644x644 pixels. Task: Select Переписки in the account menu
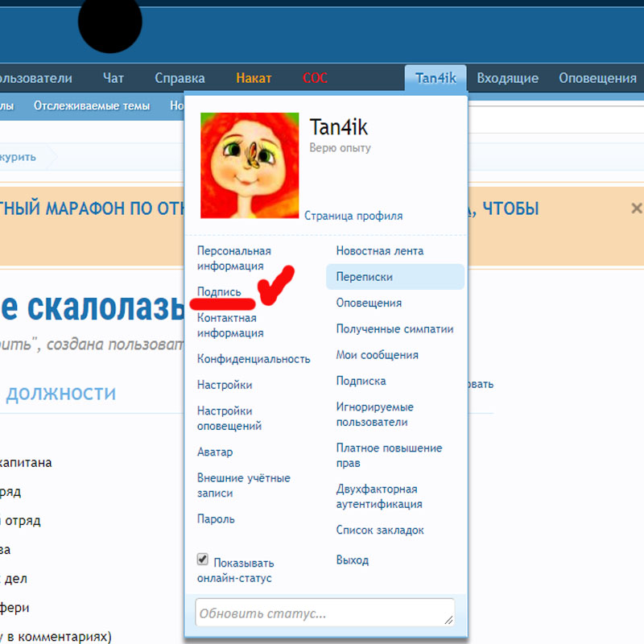(x=395, y=277)
